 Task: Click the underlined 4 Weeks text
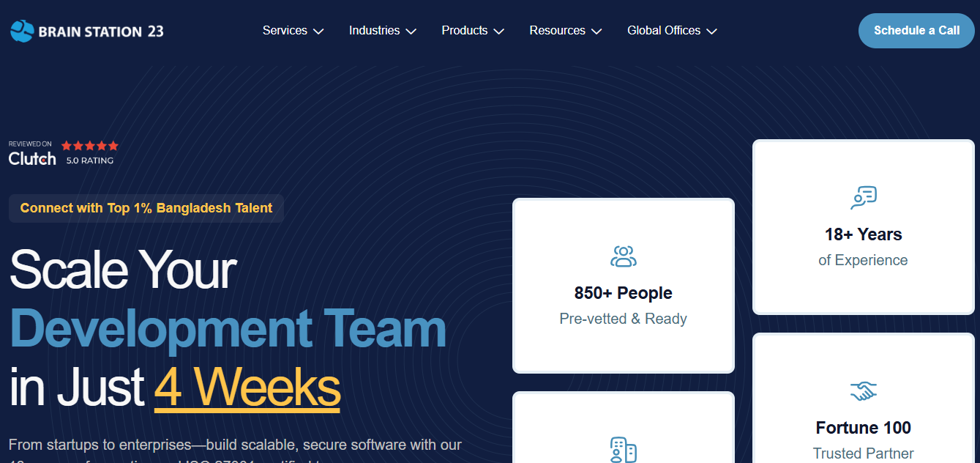coord(247,388)
